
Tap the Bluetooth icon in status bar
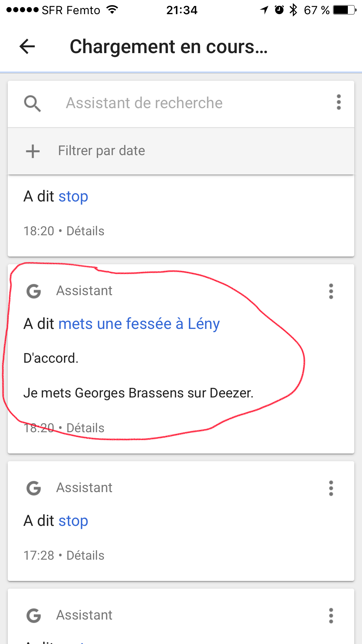pos(293,10)
